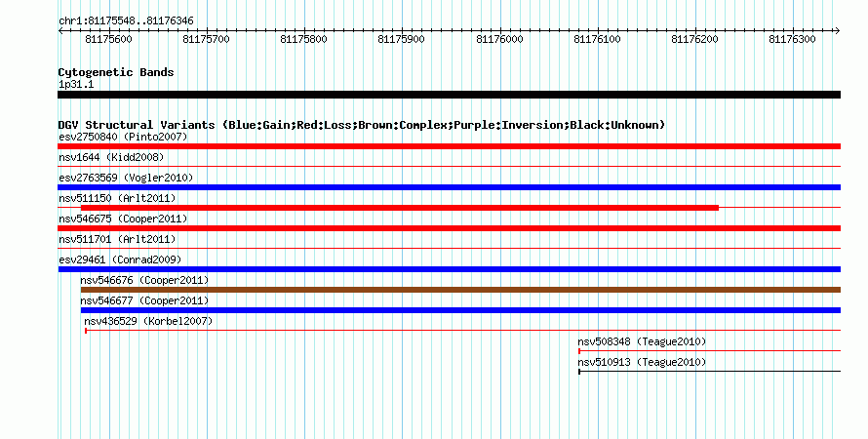The height and width of the screenshot is (439, 868).
Task: Click the 81175800 ruler tick label
Action: click(304, 39)
